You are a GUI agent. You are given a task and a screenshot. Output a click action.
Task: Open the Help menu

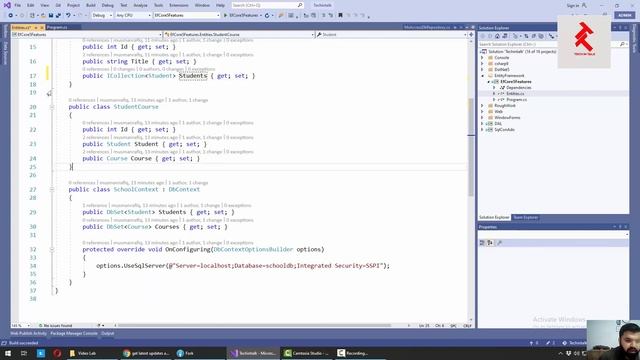click(x=220, y=5)
